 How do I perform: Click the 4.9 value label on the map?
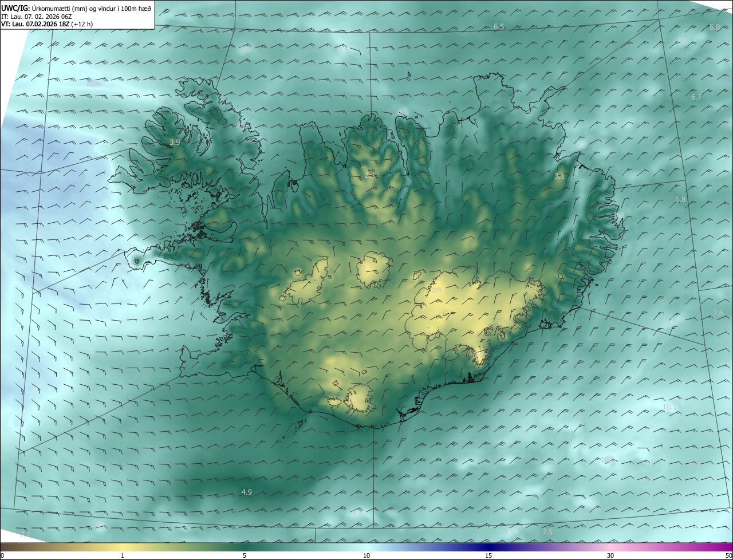(x=246, y=492)
